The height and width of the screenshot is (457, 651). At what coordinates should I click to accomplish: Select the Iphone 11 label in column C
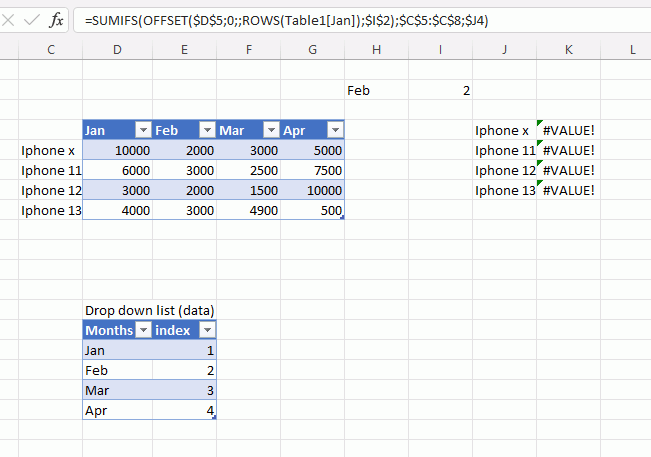click(51, 170)
